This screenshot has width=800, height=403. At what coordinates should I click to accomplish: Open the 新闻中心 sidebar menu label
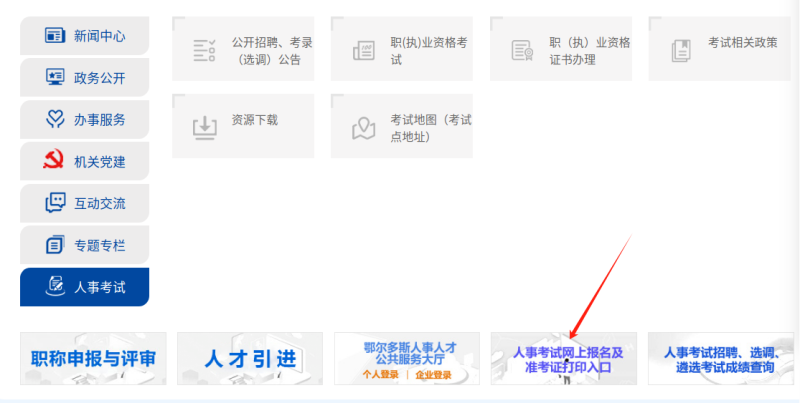pos(99,36)
